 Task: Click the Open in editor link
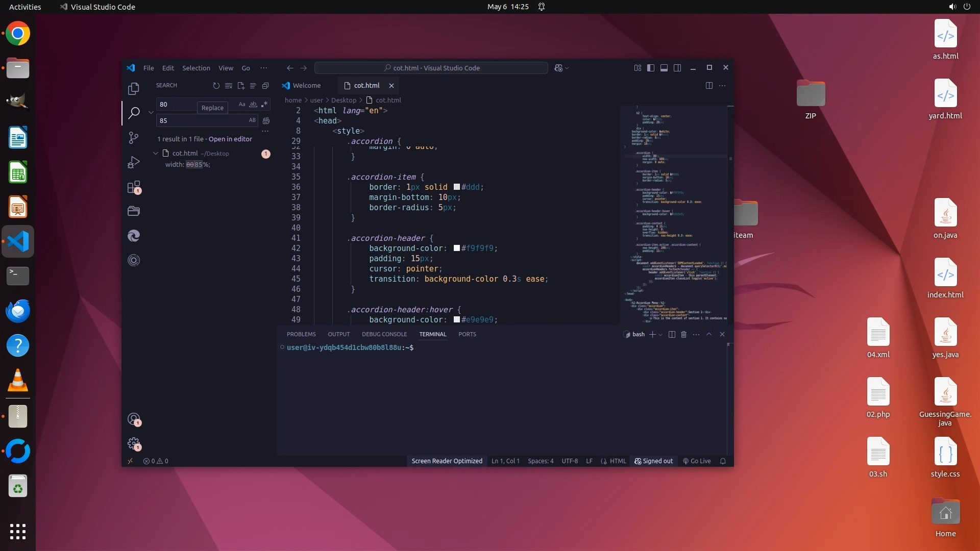pyautogui.click(x=230, y=139)
